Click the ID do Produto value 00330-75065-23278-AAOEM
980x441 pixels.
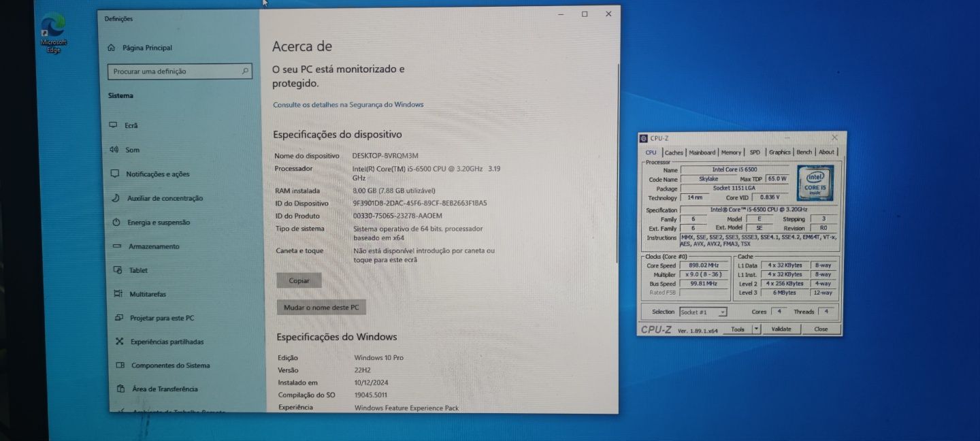pyautogui.click(x=397, y=216)
